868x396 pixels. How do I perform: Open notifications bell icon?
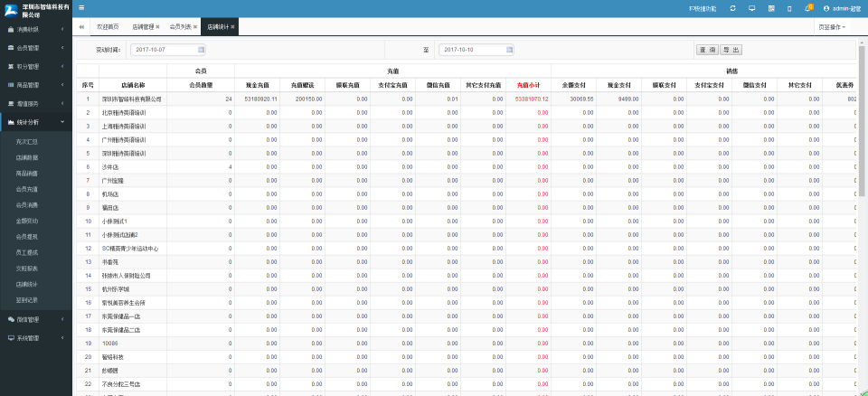click(808, 7)
